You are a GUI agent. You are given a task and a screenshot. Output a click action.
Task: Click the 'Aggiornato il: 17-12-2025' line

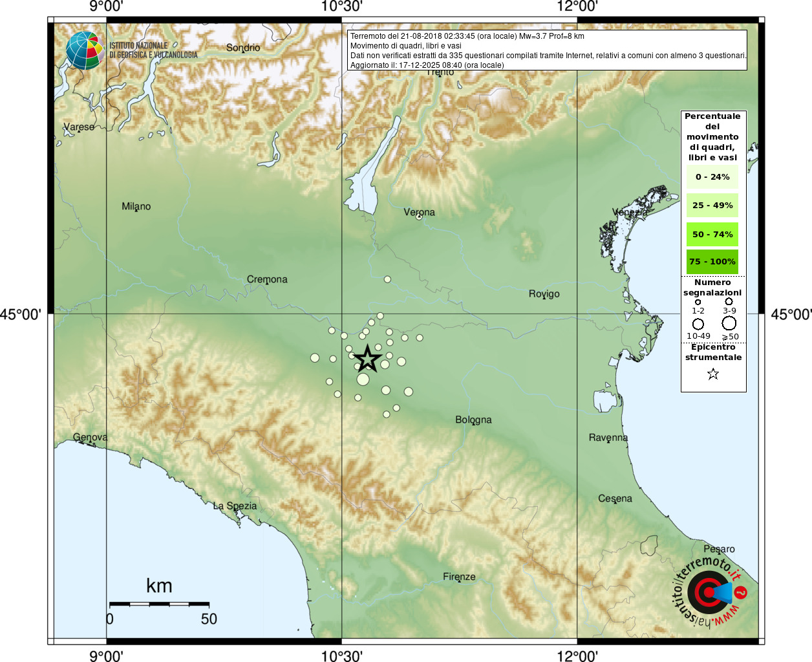point(427,65)
